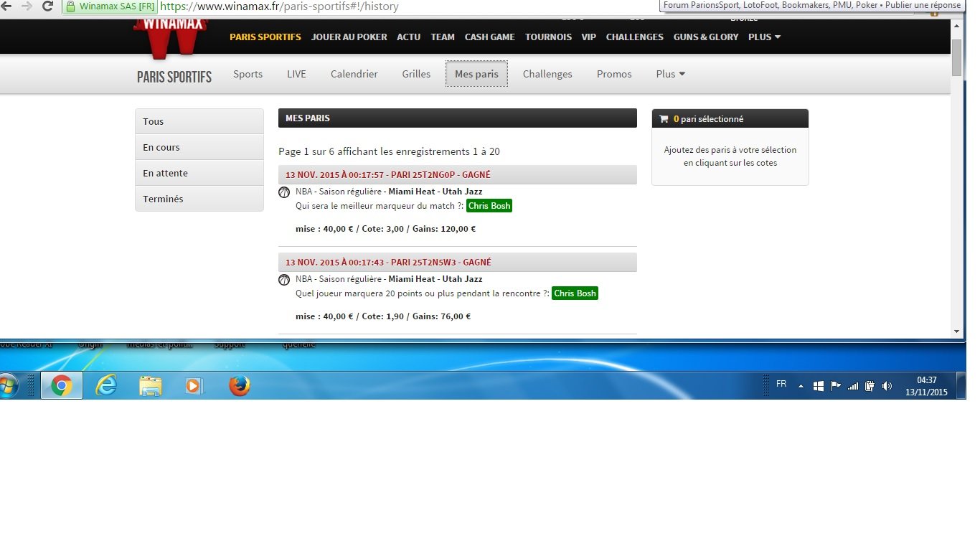Open the ACTU menu item
Screen dimensions: 980x551
tap(409, 37)
